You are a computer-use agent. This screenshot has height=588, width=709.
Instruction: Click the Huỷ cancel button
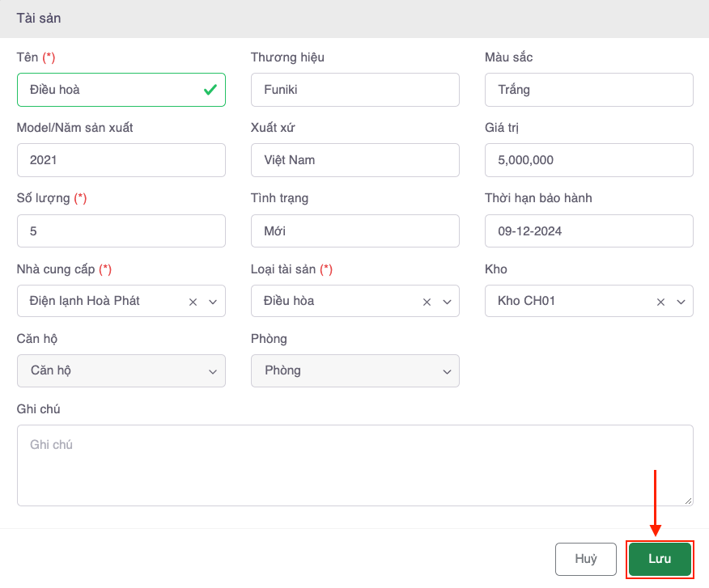pyautogui.click(x=586, y=559)
